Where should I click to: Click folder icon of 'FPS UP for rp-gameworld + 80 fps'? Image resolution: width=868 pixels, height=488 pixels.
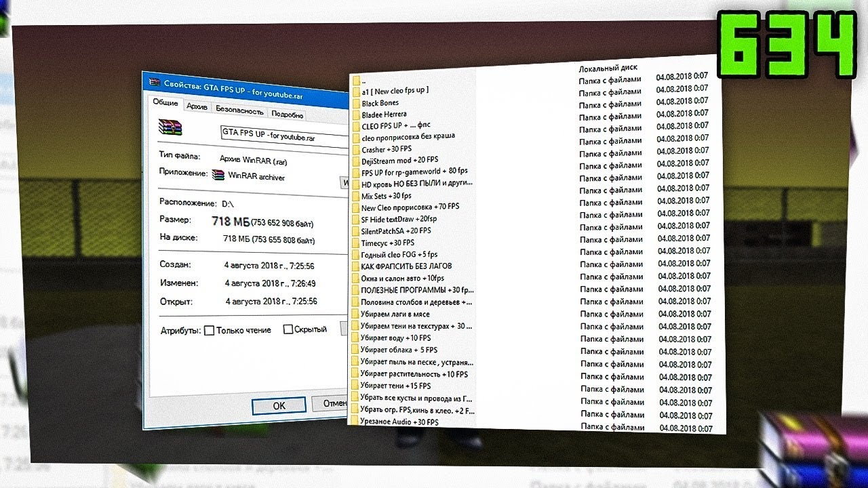pyautogui.click(x=356, y=172)
